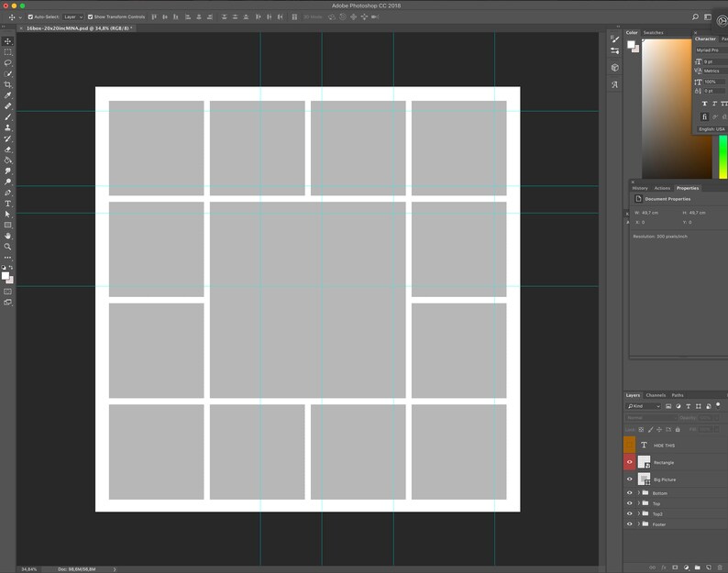Expand the Top layer group
The width and height of the screenshot is (728, 573).
coord(639,503)
